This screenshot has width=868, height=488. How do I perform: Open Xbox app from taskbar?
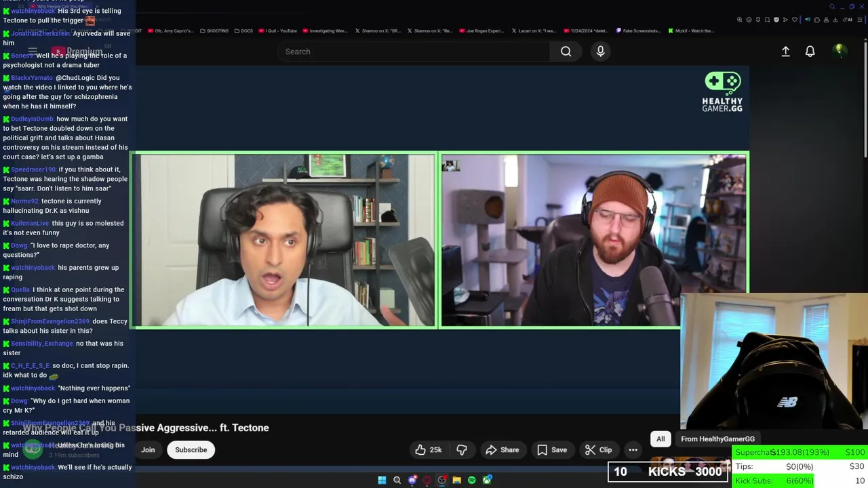tap(487, 480)
